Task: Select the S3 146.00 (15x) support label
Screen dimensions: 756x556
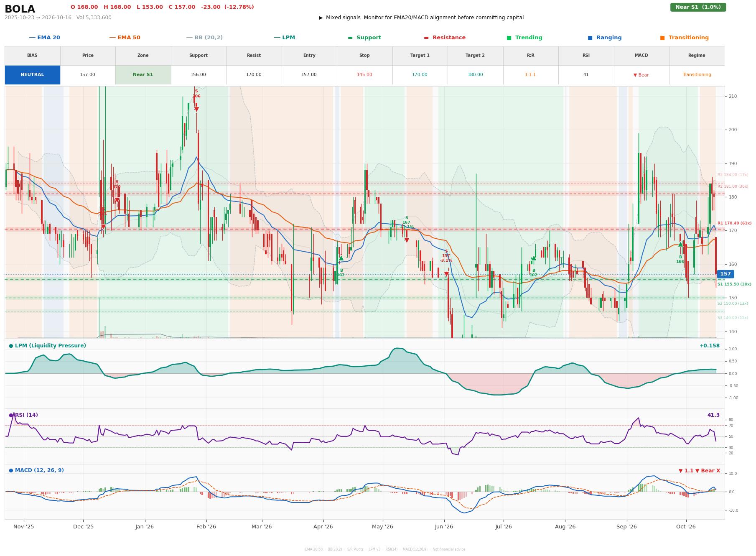Action: pos(733,318)
